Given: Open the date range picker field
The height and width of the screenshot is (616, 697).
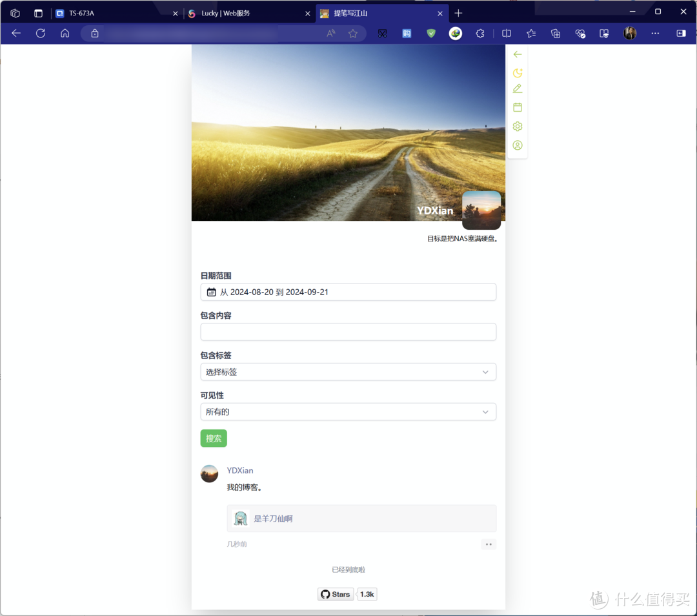Looking at the screenshot, I should coord(348,292).
